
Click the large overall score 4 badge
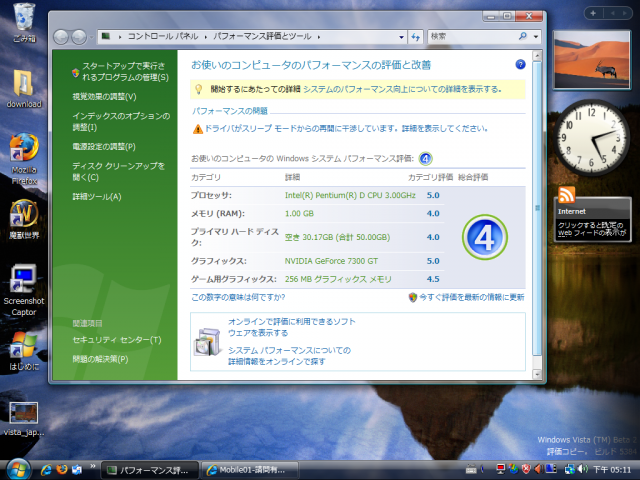pos(484,237)
